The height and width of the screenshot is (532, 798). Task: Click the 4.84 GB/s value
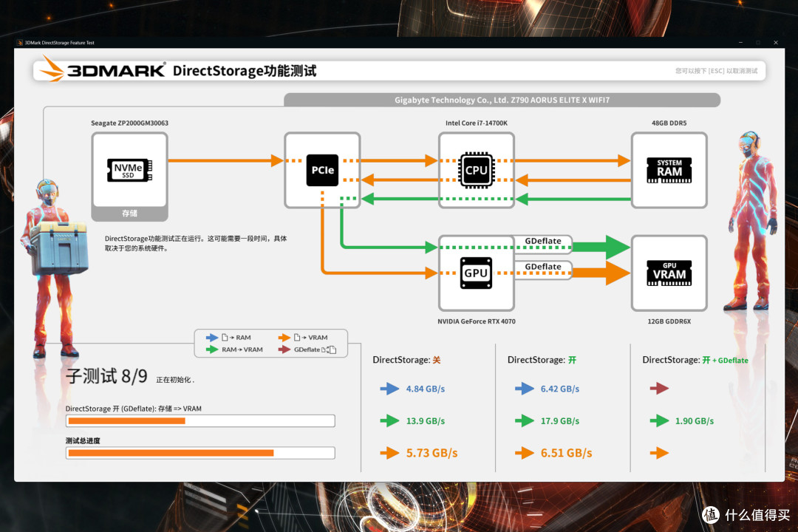pos(426,389)
